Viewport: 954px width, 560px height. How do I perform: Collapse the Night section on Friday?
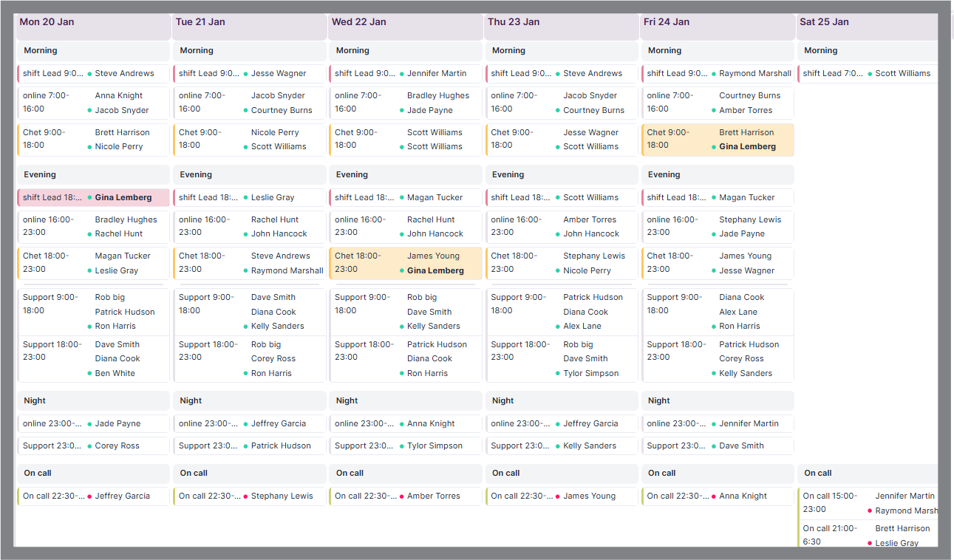[x=717, y=401]
